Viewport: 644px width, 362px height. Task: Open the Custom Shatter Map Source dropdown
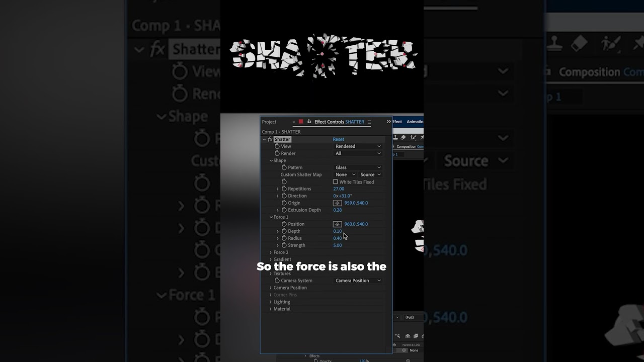(x=370, y=174)
